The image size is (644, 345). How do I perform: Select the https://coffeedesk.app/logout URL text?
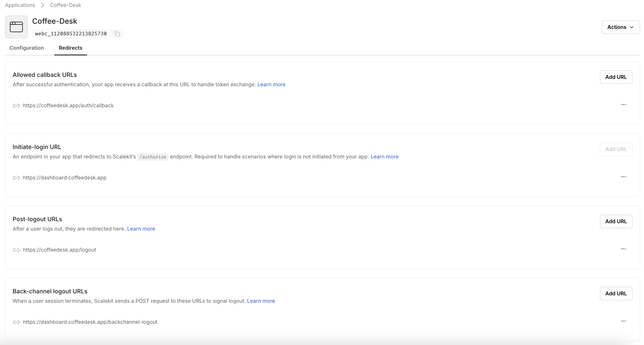60,249
